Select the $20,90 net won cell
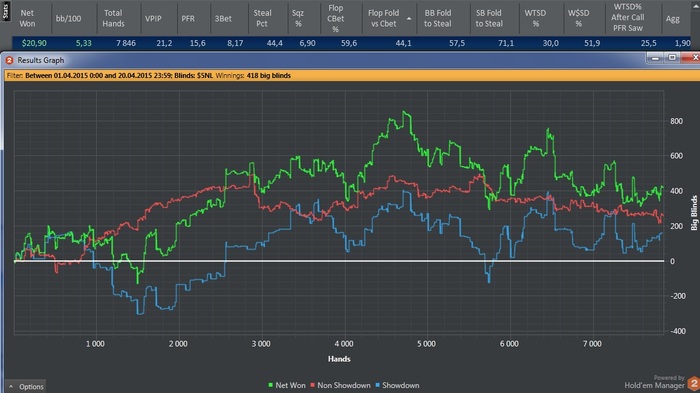The image size is (700, 393). click(34, 43)
